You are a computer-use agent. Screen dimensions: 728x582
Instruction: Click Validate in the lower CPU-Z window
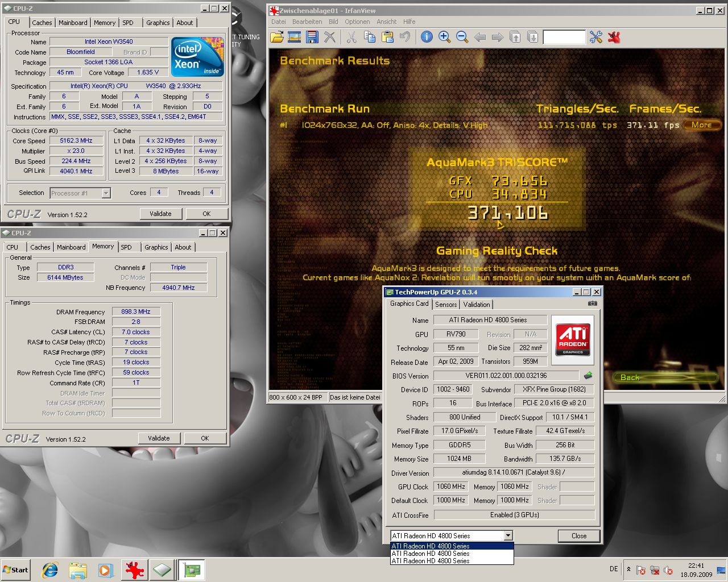159,438
